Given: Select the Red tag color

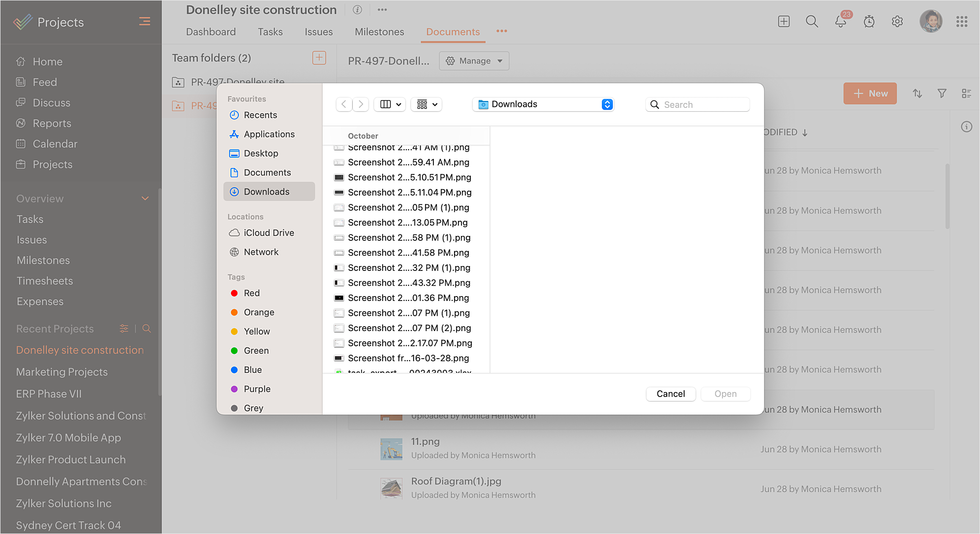Looking at the screenshot, I should [251, 293].
